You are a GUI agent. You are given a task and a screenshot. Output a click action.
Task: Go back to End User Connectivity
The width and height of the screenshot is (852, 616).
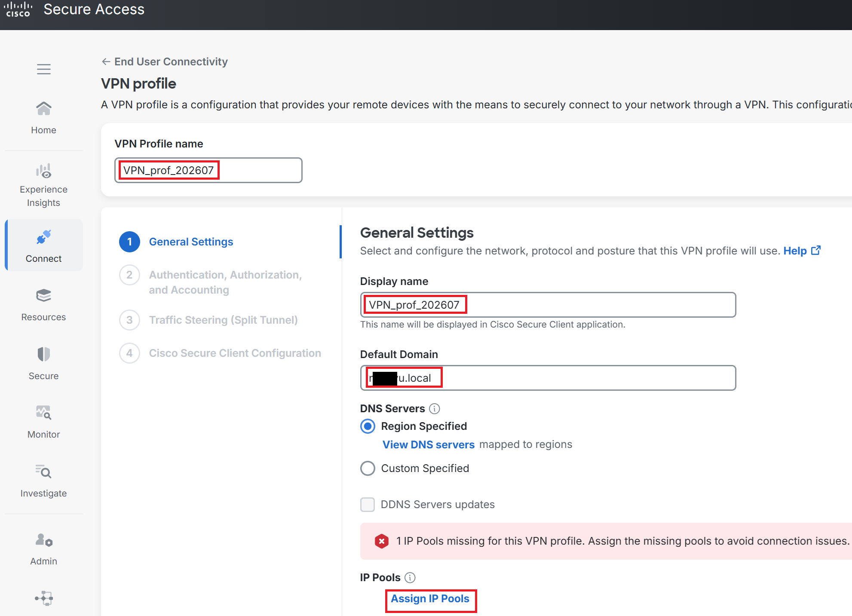point(165,62)
